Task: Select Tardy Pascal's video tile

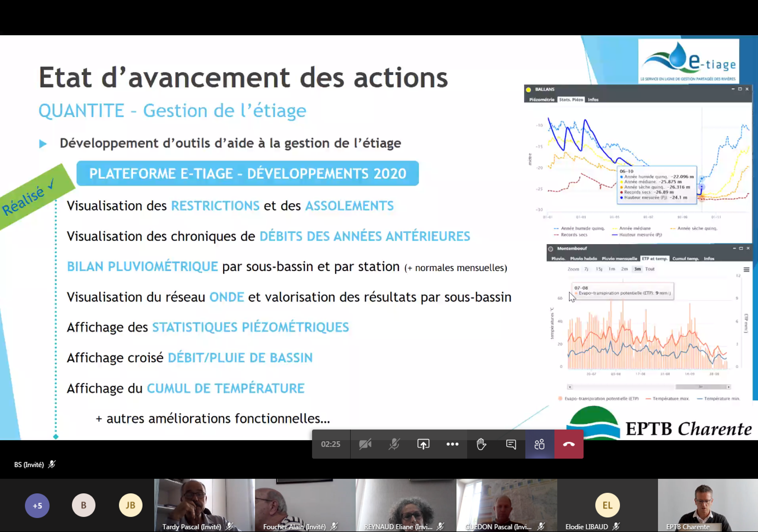Action: tap(204, 504)
